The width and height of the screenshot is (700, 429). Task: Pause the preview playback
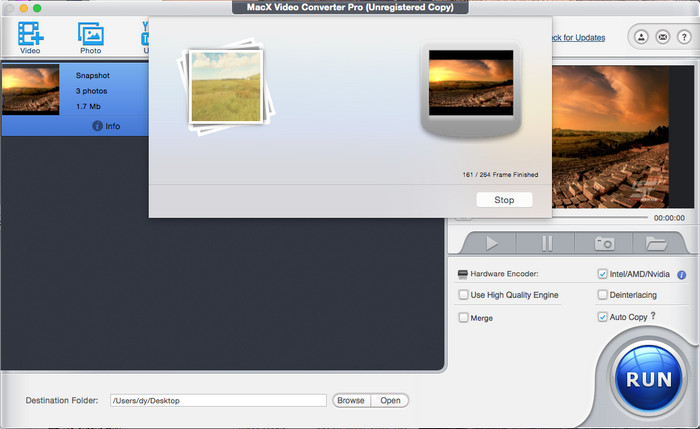[x=547, y=244]
